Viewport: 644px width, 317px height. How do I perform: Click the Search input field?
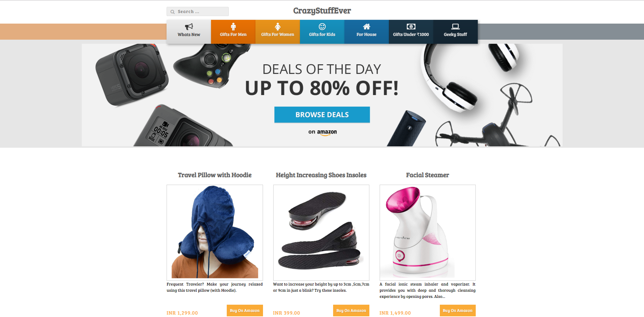click(x=198, y=12)
